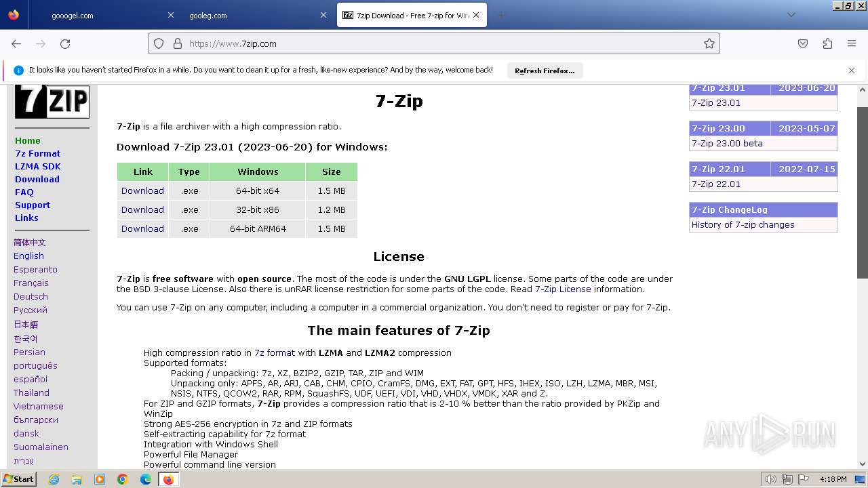The image size is (868, 488).
Task: Switch language to Vietnamese
Action: coord(39,407)
